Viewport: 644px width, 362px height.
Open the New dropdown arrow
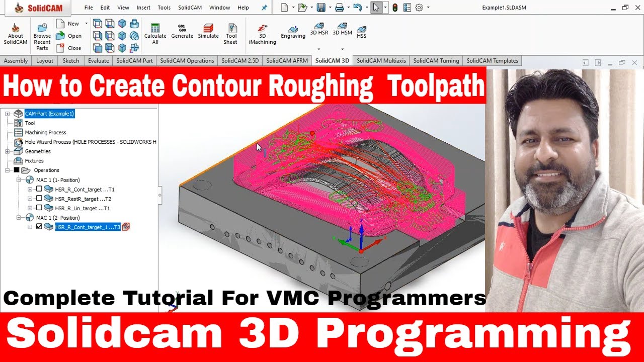[x=86, y=24]
